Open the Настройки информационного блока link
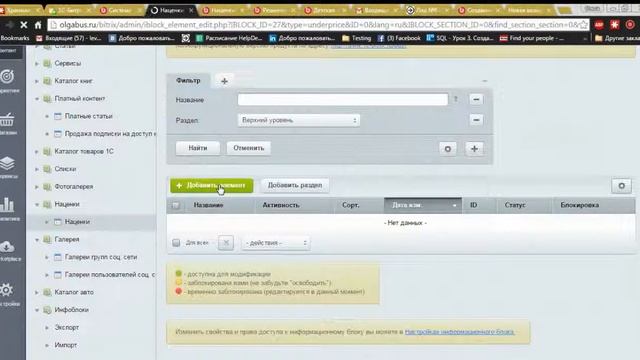 [x=459, y=332]
